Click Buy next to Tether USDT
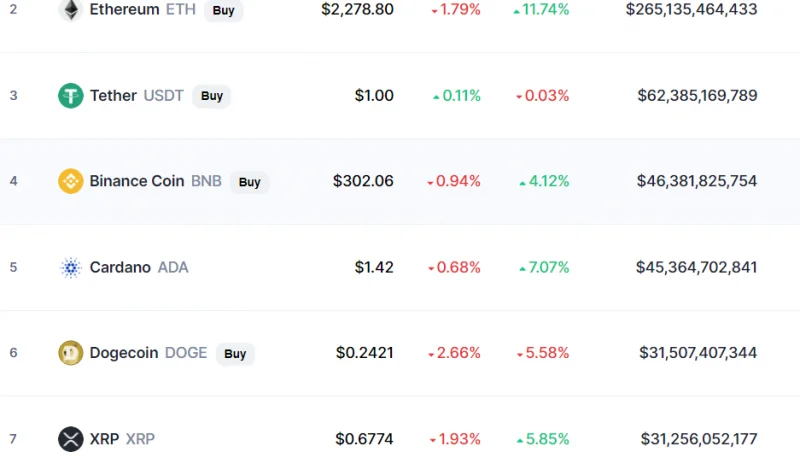Viewport: 800px width, 458px height. click(x=212, y=96)
